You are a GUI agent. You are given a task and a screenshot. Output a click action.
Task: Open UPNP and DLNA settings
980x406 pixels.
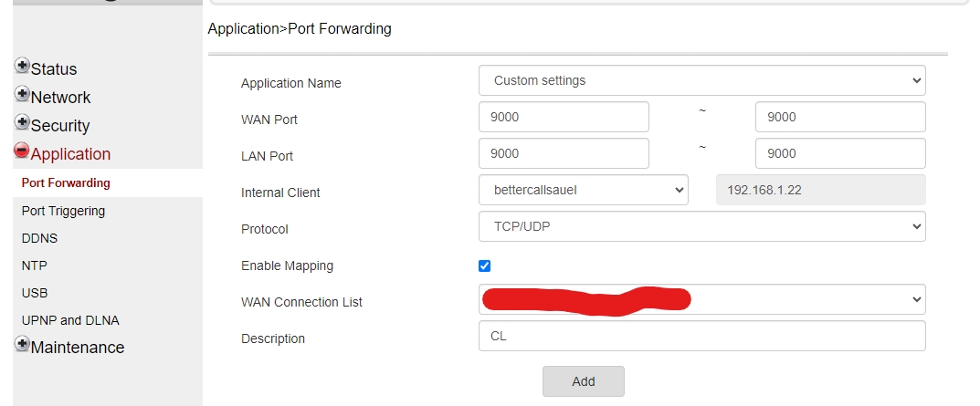pos(70,320)
